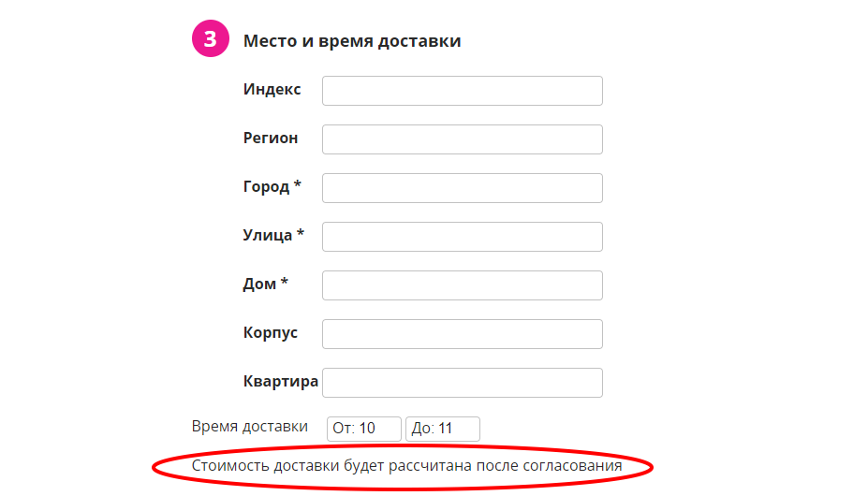Screen dimensions: 868x496
Task: Click the Корпус text box
Action: tap(462, 334)
